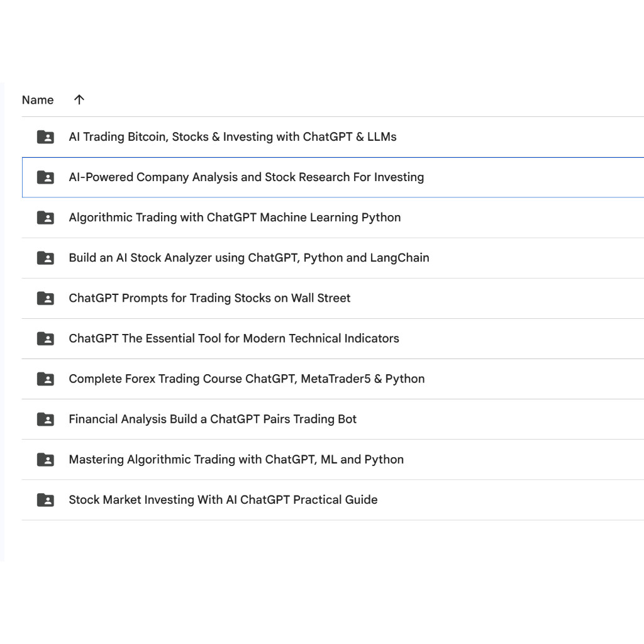Viewport: 644px width, 644px height.
Task: Select the ChatGPT Technical Indicators folder icon
Action: pos(45,338)
